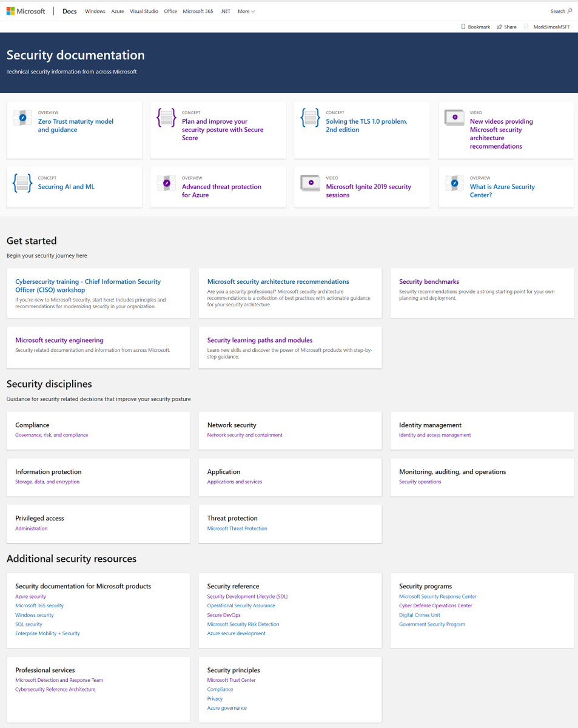Screen dimensions: 578x728
Task: Open Securing AI and ML link
Action: click(66, 187)
